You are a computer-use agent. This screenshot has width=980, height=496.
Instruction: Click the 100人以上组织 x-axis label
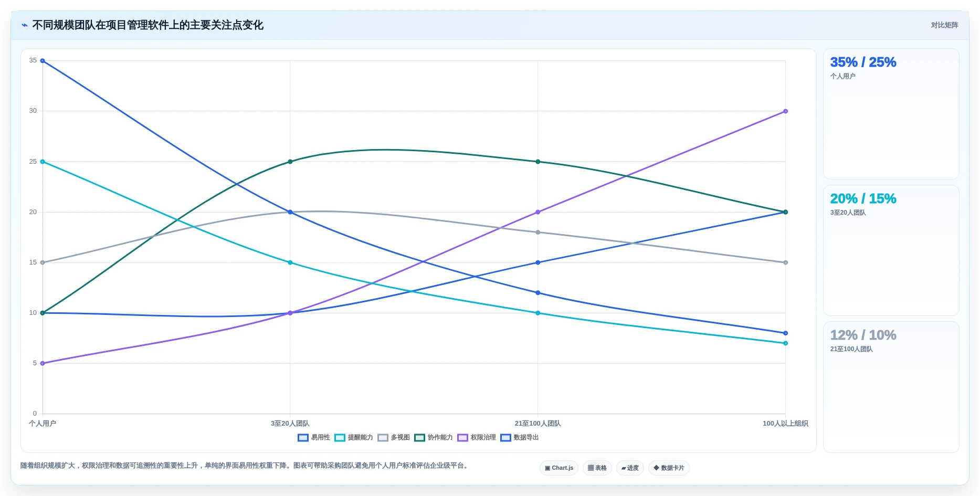click(785, 424)
